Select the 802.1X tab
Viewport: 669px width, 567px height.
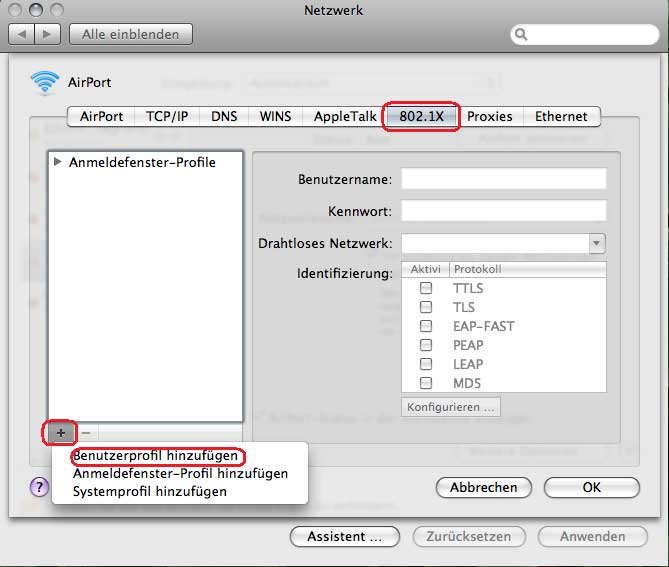(x=422, y=116)
